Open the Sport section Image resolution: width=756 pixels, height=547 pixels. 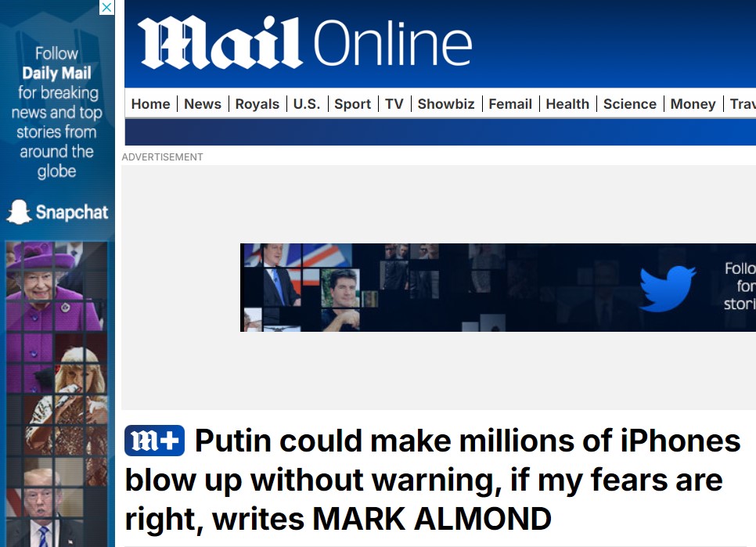(352, 104)
